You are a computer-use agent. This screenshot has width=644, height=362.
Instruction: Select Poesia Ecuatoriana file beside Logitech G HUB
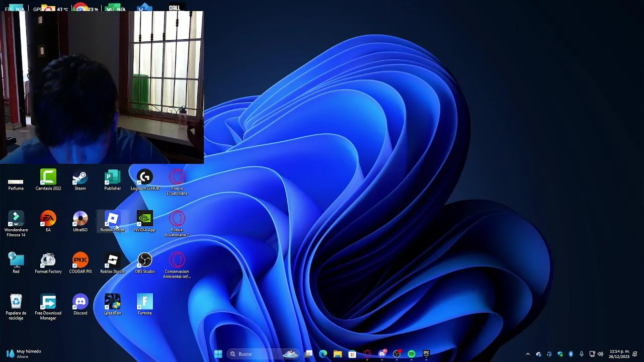click(x=177, y=183)
